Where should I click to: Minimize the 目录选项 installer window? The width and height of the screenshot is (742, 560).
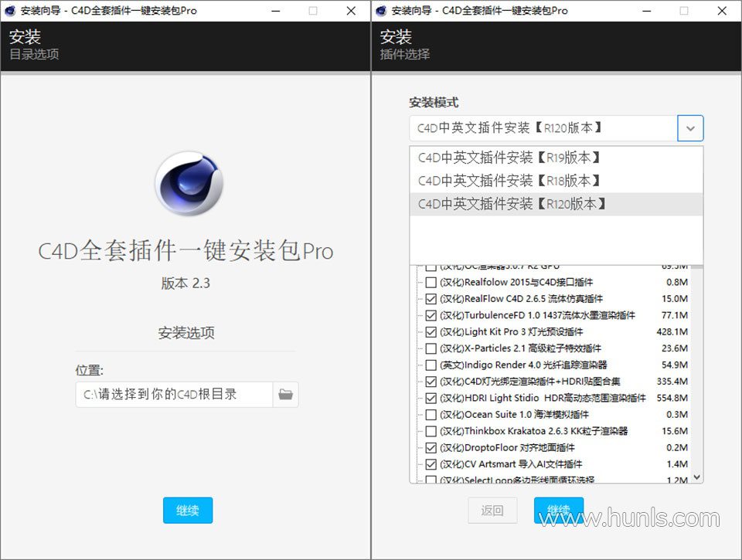coord(276,10)
